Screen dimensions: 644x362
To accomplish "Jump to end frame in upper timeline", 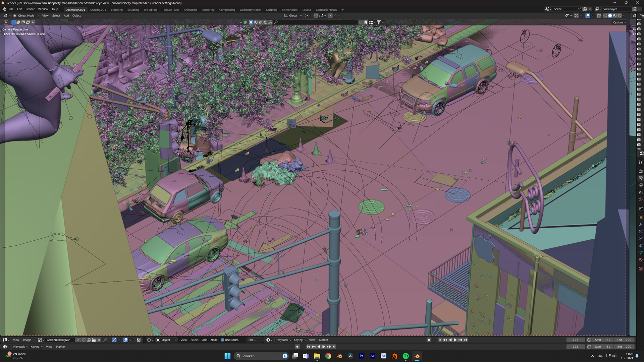I will pyautogui.click(x=466, y=340).
